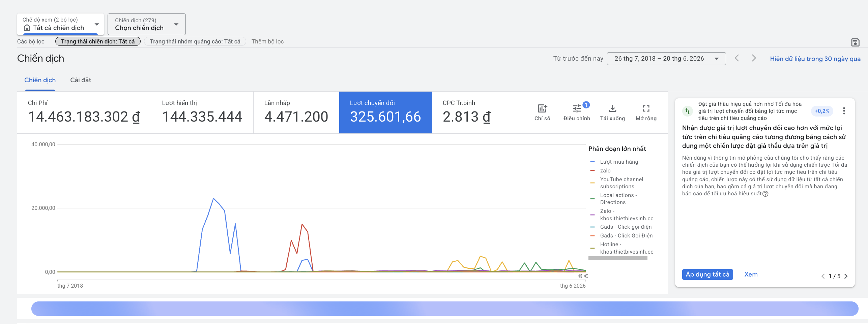Click the Trạng thái nhóm quảng cáo chip
This screenshot has height=324, width=868.
[x=195, y=41]
